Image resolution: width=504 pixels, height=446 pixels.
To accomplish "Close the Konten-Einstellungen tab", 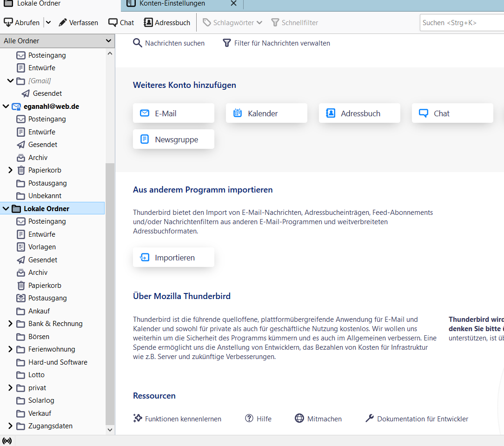I will click(234, 4).
